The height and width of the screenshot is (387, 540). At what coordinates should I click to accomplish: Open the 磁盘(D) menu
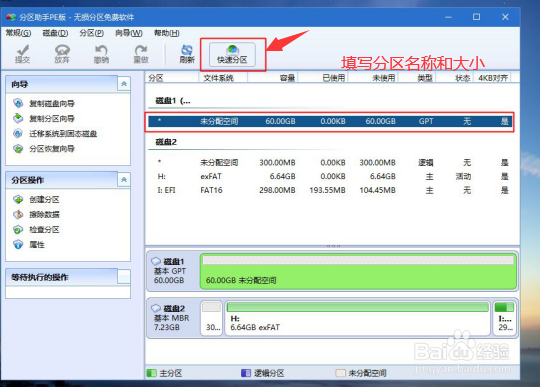point(55,33)
